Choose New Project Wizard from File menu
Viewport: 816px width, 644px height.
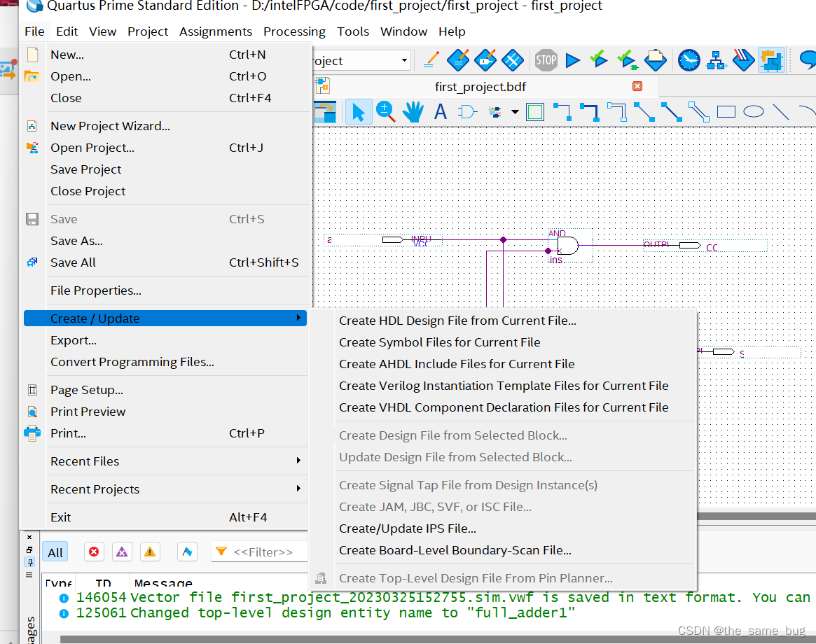coord(165,126)
